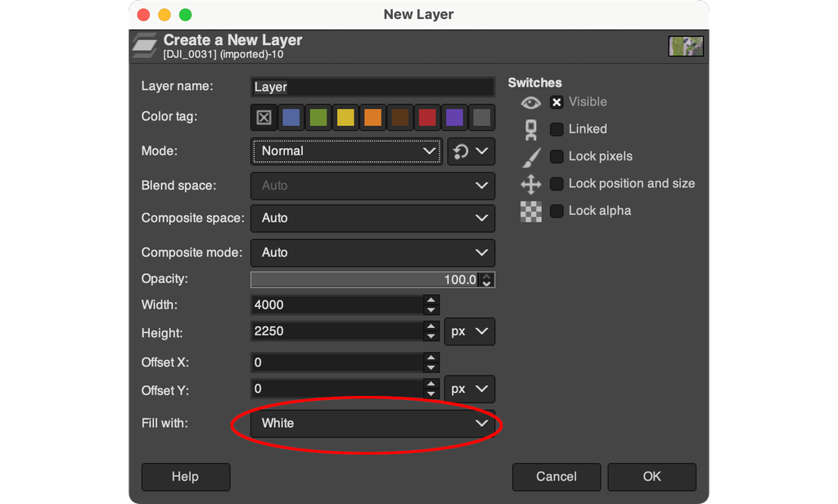838x504 pixels.
Task: Open the px unit dropdown beside Height
Action: click(x=470, y=331)
